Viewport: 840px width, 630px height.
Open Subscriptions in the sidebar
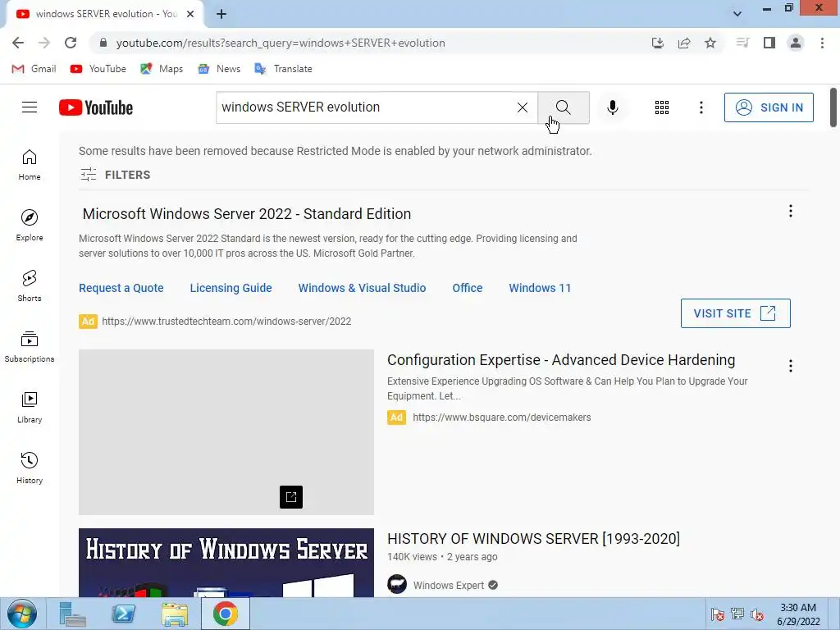30,347
